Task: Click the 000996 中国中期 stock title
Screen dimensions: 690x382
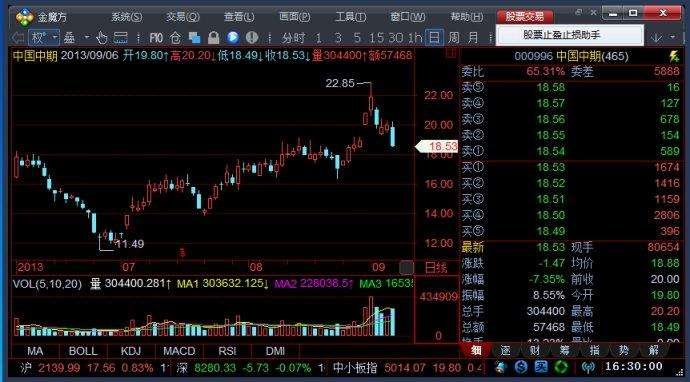Action: (x=572, y=56)
